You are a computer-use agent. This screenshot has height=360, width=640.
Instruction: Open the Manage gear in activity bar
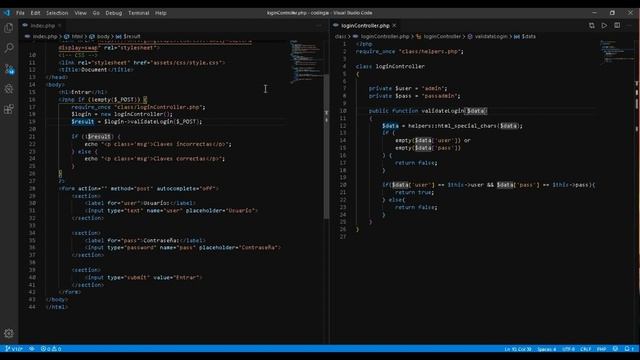[x=9, y=333]
